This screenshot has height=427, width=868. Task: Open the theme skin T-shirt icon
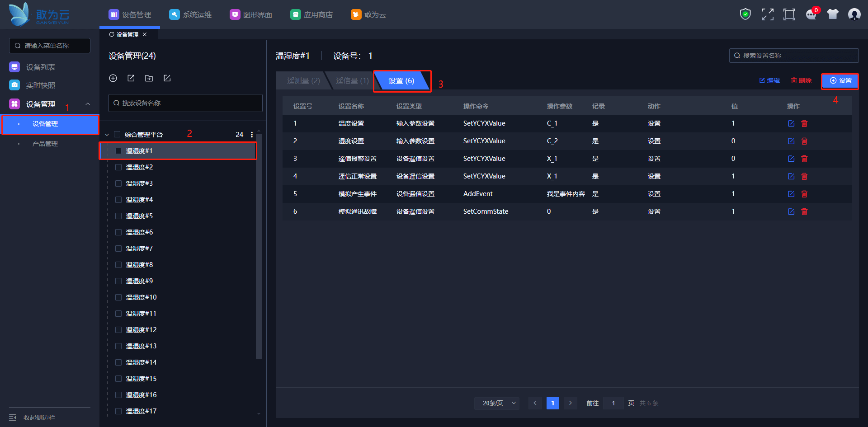833,14
